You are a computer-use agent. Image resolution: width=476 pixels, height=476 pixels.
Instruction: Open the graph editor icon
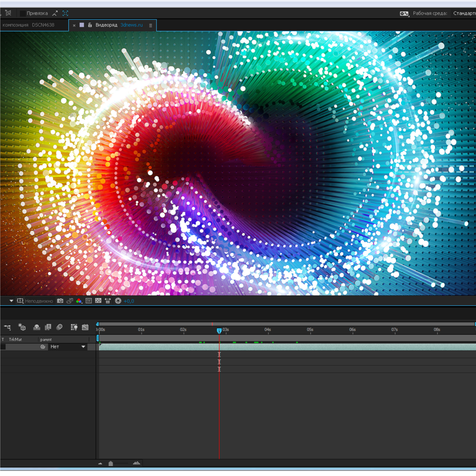click(85, 327)
